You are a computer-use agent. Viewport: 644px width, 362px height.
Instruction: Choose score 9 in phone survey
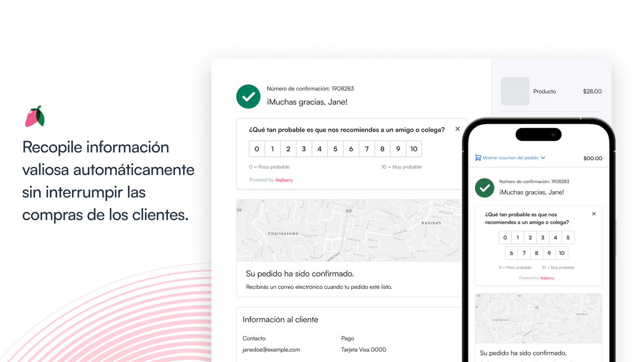549,253
